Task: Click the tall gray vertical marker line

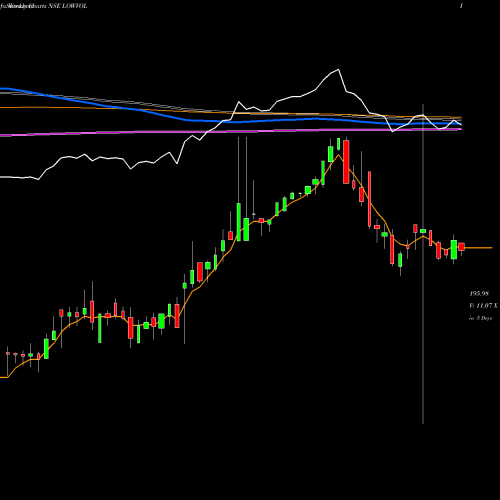Action: tap(423, 264)
